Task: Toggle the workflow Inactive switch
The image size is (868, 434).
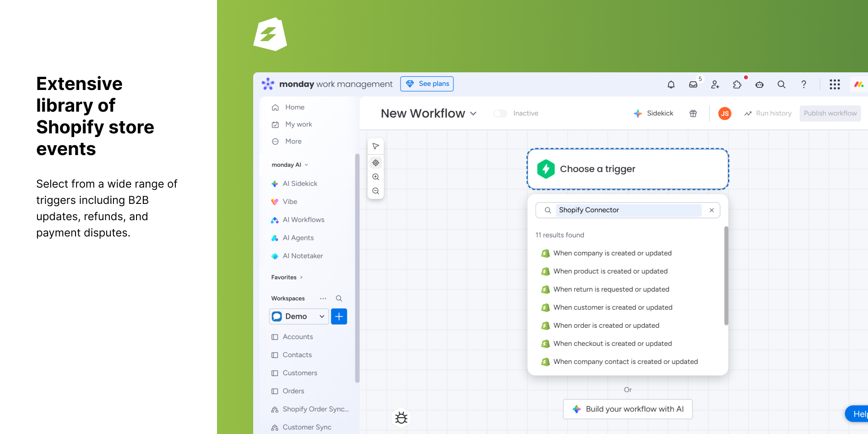Action: [500, 113]
